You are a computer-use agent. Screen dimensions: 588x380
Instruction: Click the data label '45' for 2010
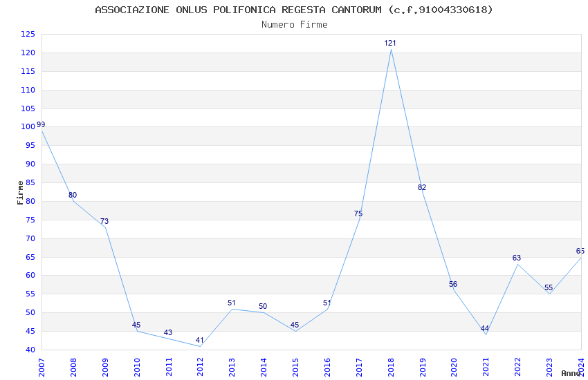pos(136,325)
